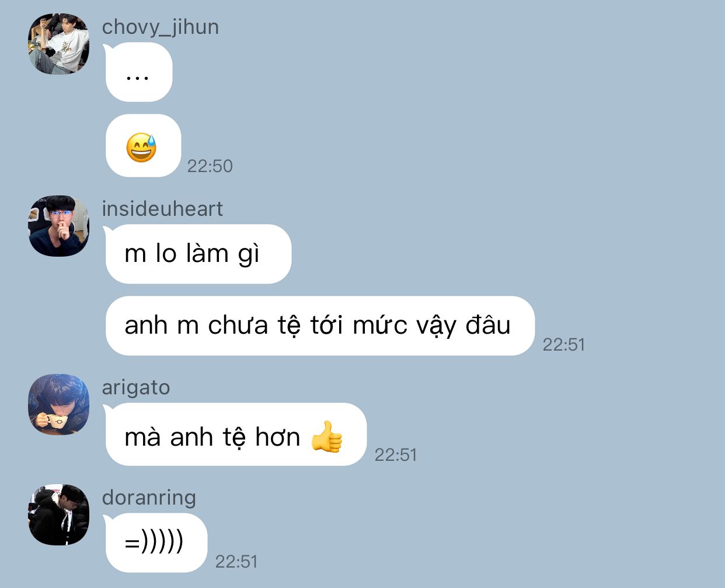This screenshot has width=725, height=588.
Task: Click the '...' message bubble
Action: [x=139, y=72]
